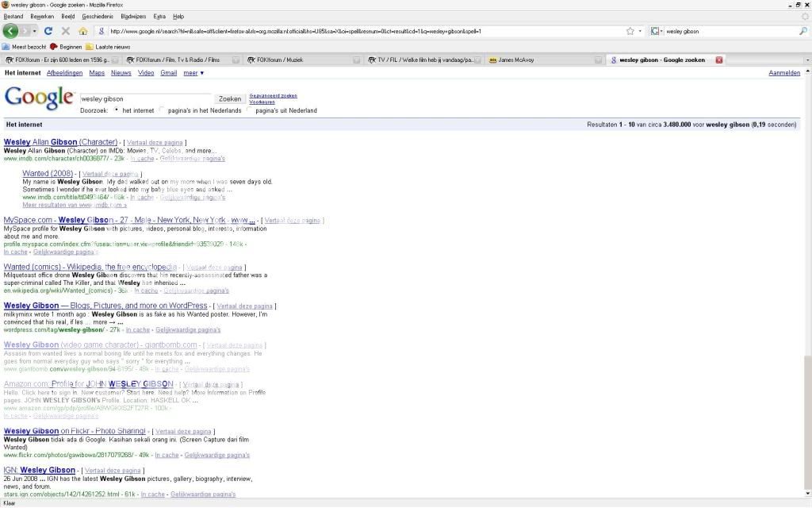Select the 'het internet' search scope radio
812x508 pixels.
[116, 110]
